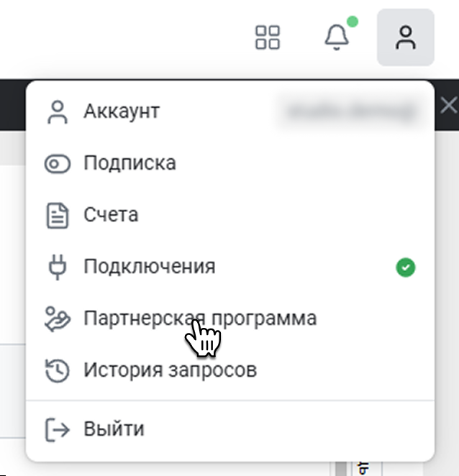Open the Подключения menu entry
The height and width of the screenshot is (476, 459).
(149, 267)
